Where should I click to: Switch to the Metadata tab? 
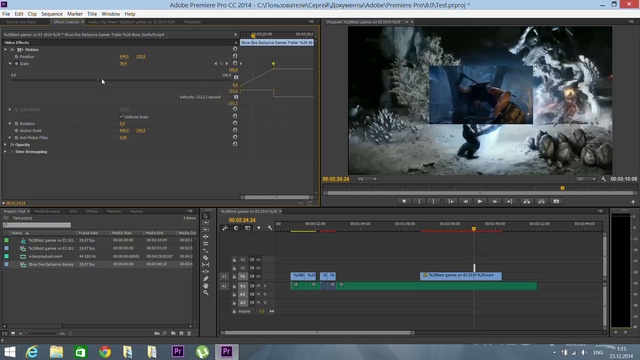click(x=192, y=22)
